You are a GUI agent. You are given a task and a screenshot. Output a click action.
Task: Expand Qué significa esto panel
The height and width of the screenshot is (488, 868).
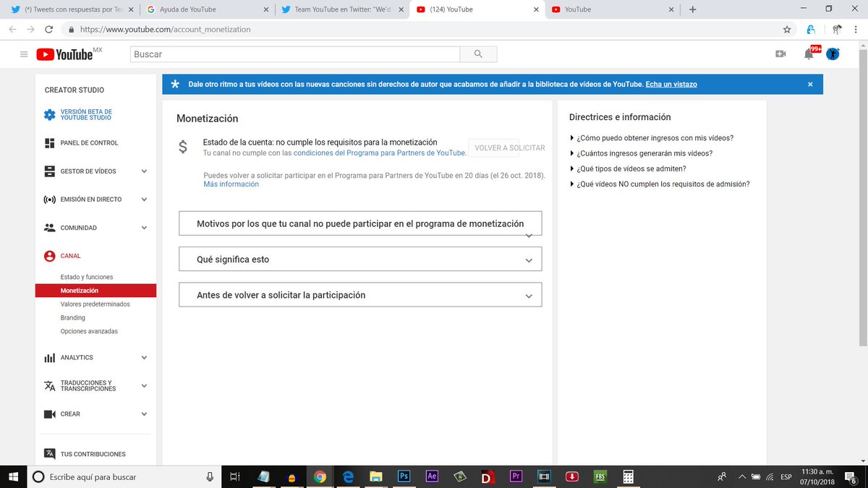pyautogui.click(x=360, y=260)
